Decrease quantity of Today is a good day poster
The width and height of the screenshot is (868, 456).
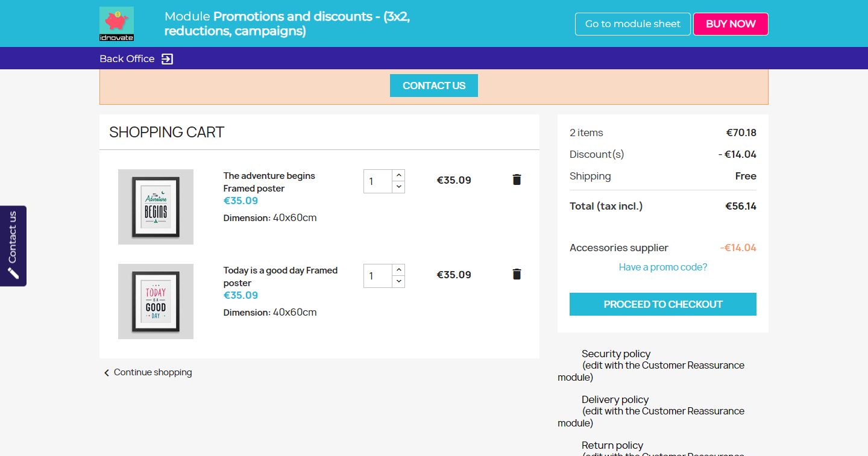click(398, 282)
